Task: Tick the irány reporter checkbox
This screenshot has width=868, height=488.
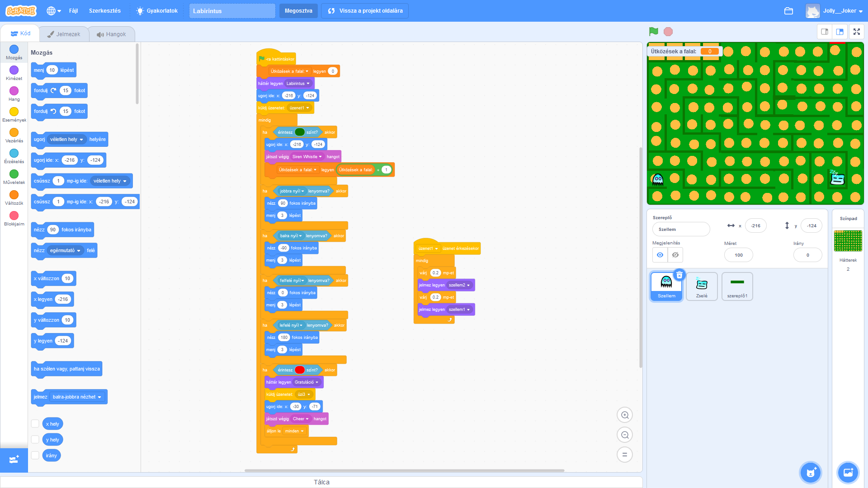Action: tap(35, 455)
